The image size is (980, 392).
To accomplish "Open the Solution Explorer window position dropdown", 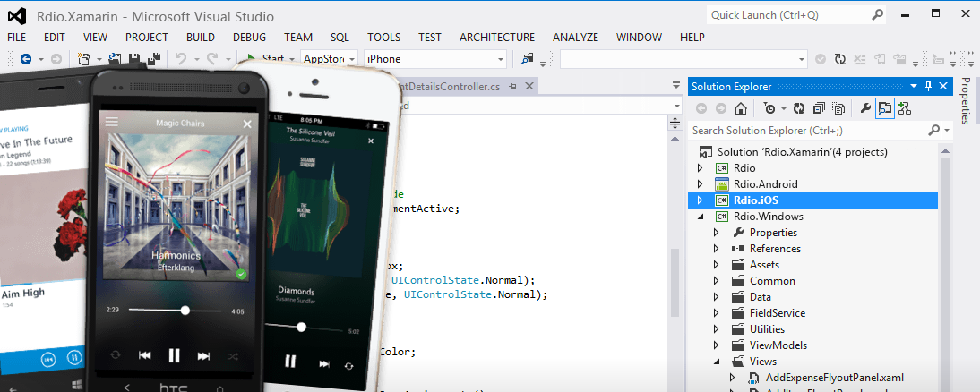I will (913, 86).
